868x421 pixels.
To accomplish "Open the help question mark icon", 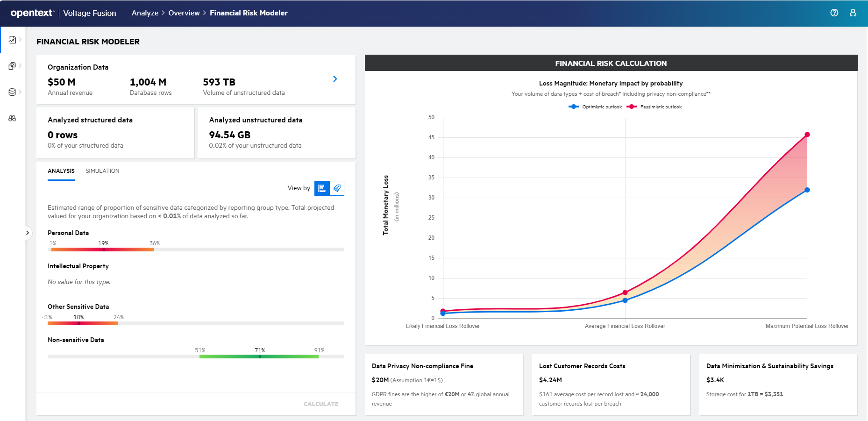I will [834, 13].
